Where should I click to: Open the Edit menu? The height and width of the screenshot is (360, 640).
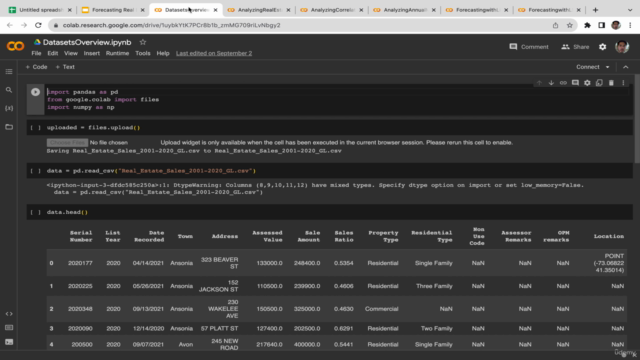tap(53, 53)
